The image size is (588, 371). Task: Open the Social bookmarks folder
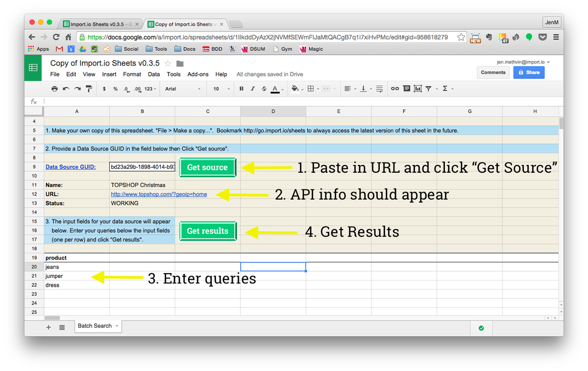pos(126,49)
